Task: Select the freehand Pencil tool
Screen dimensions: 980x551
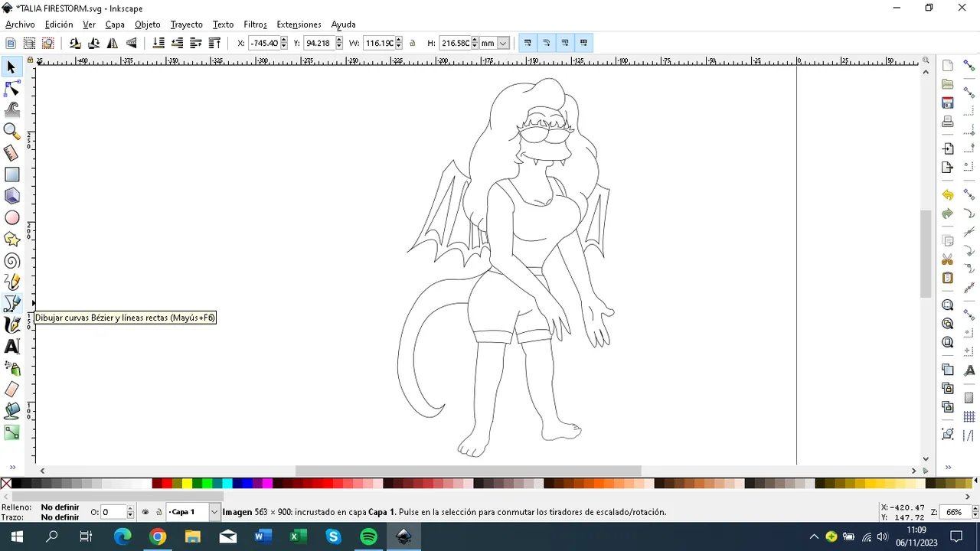Action: point(11,282)
